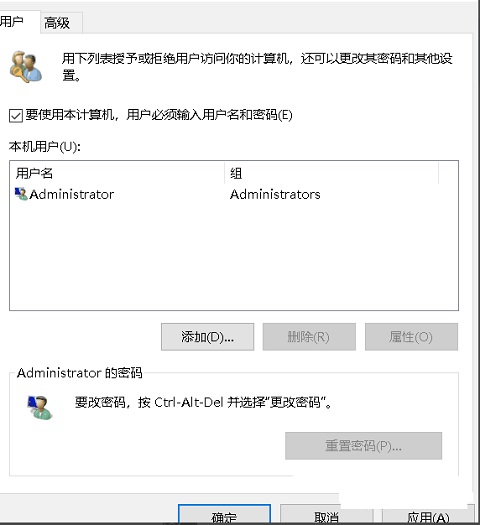This screenshot has width=480, height=525.
Task: Switch to the 高级 tab
Action: (x=61, y=23)
